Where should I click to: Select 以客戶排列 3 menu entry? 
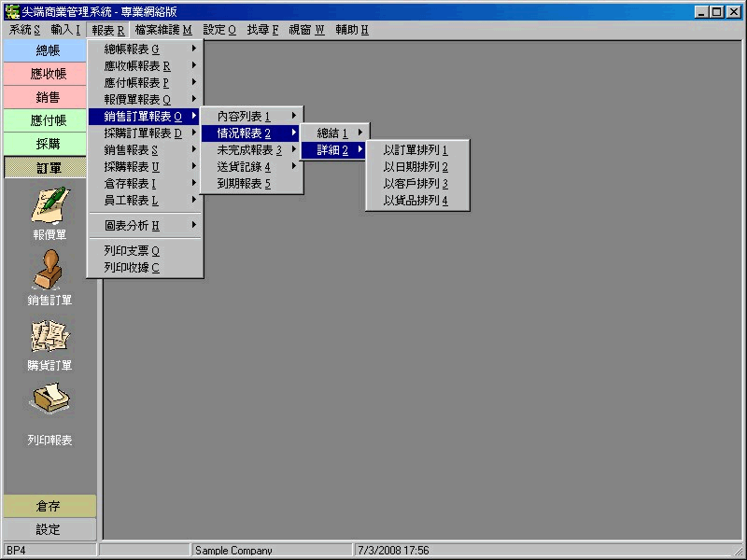point(416,184)
